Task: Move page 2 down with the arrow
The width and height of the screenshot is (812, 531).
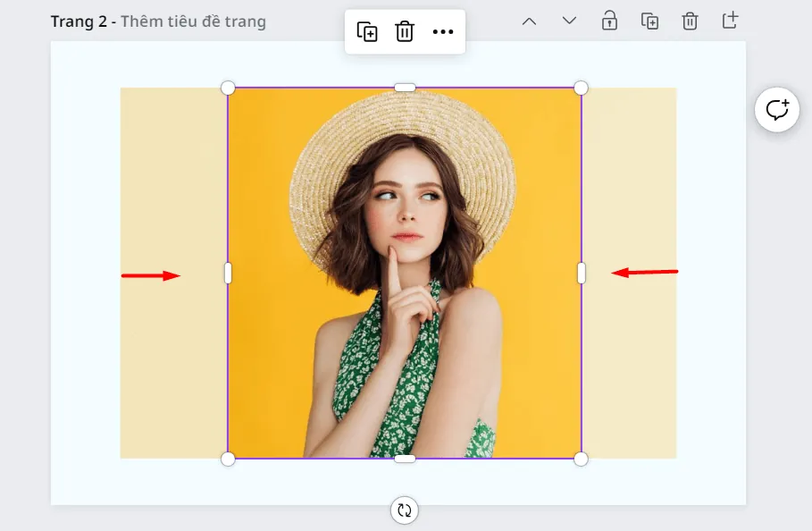Action: point(569,21)
